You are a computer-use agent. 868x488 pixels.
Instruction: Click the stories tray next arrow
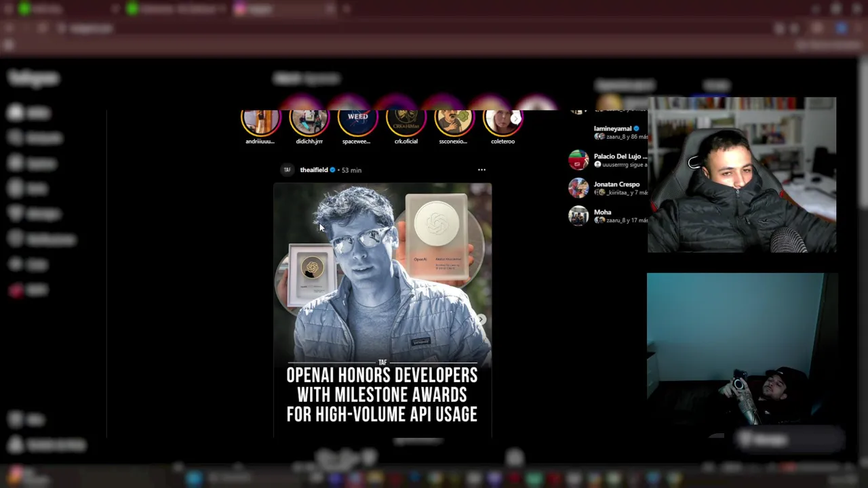pyautogui.click(x=515, y=119)
